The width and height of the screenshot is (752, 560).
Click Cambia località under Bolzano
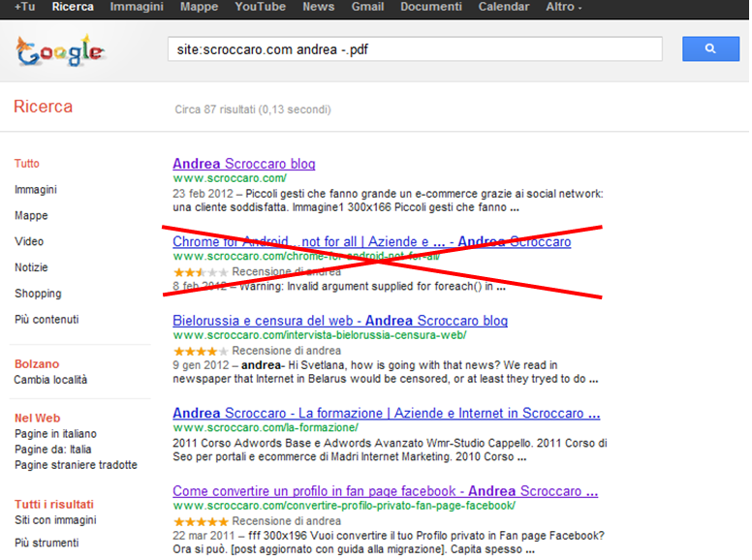pyautogui.click(x=50, y=380)
